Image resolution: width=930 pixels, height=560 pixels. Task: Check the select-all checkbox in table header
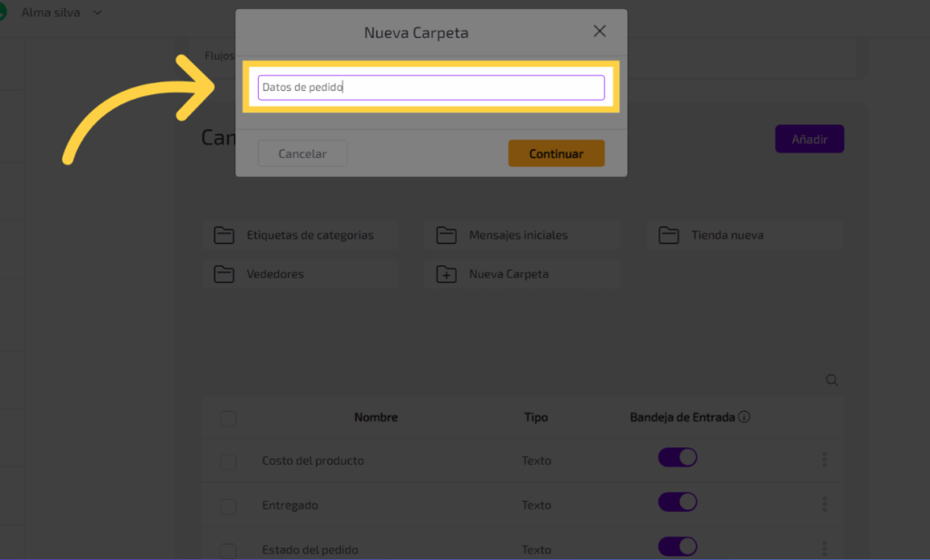pos(228,418)
